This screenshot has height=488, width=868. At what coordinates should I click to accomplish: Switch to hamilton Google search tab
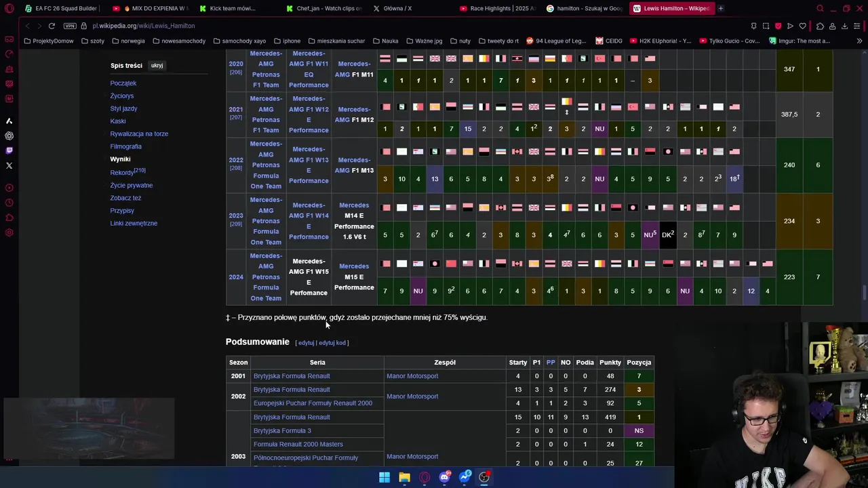(x=584, y=8)
